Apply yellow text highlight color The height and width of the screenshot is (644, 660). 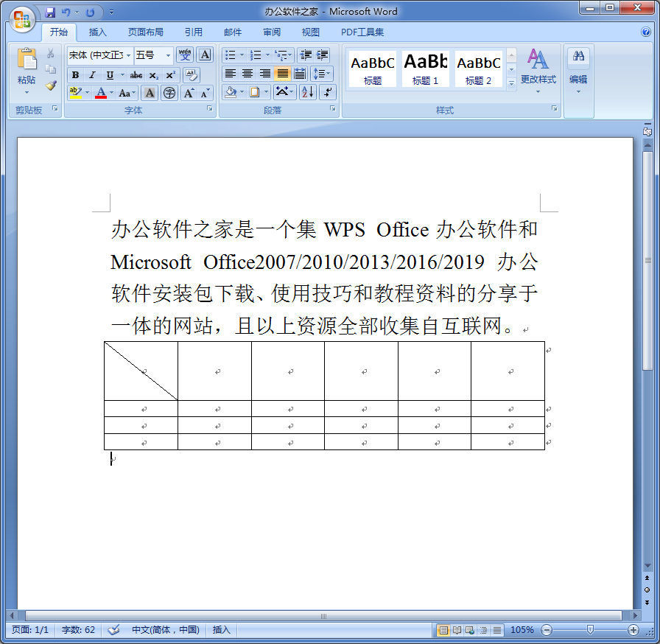pyautogui.click(x=75, y=93)
